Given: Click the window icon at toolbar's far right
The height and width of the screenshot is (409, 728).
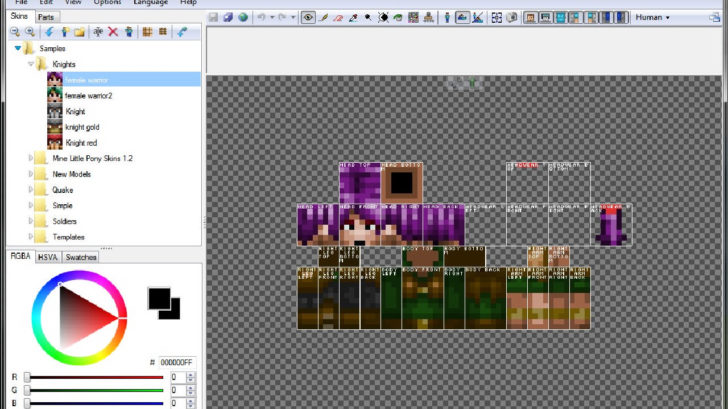Looking at the screenshot, I should [x=714, y=18].
